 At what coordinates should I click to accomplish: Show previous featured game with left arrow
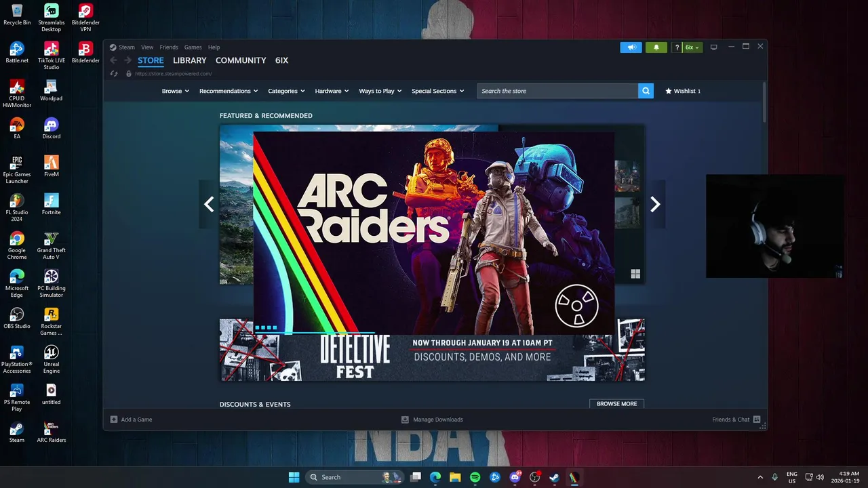click(209, 204)
